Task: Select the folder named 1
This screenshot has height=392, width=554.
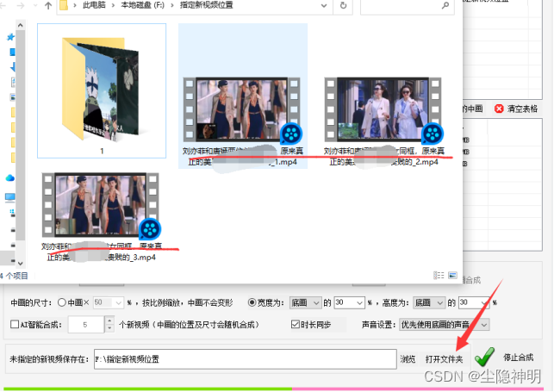Action: pos(102,90)
